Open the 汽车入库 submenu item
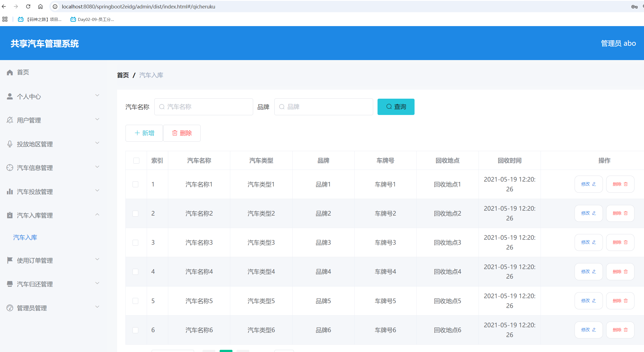Viewport: 644px width, 352px height. click(x=25, y=238)
